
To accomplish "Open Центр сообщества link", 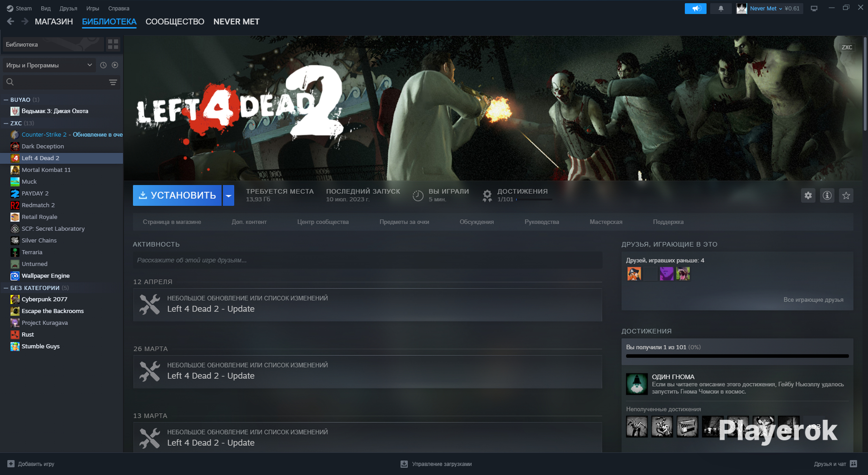I will 323,222.
